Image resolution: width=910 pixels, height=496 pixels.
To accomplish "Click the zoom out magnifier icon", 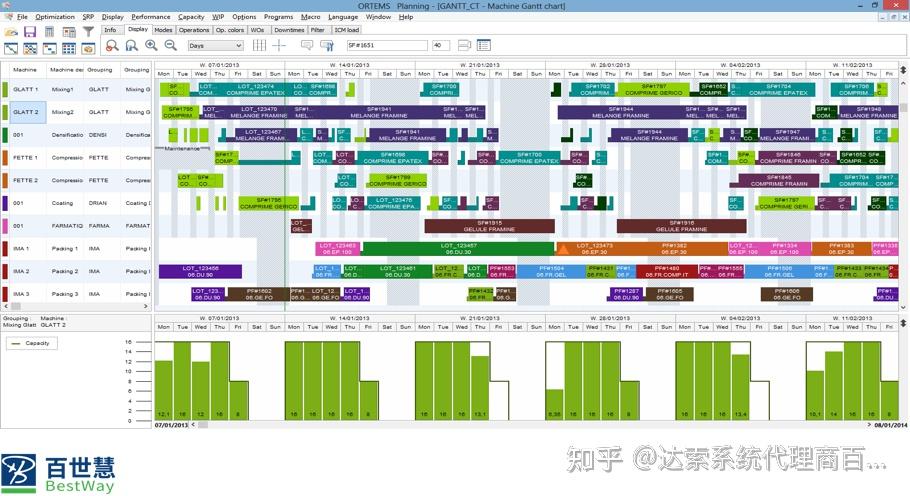I will tap(171, 45).
